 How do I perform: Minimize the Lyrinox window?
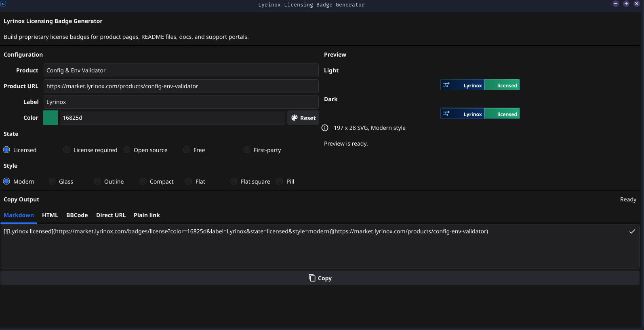tap(616, 4)
